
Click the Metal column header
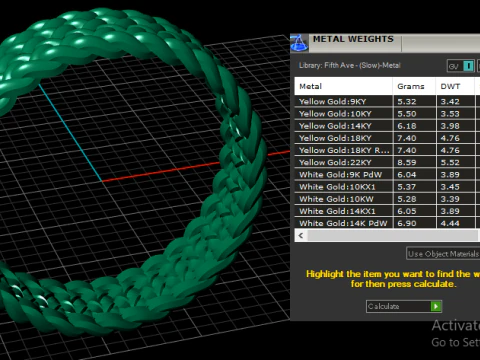click(x=343, y=86)
